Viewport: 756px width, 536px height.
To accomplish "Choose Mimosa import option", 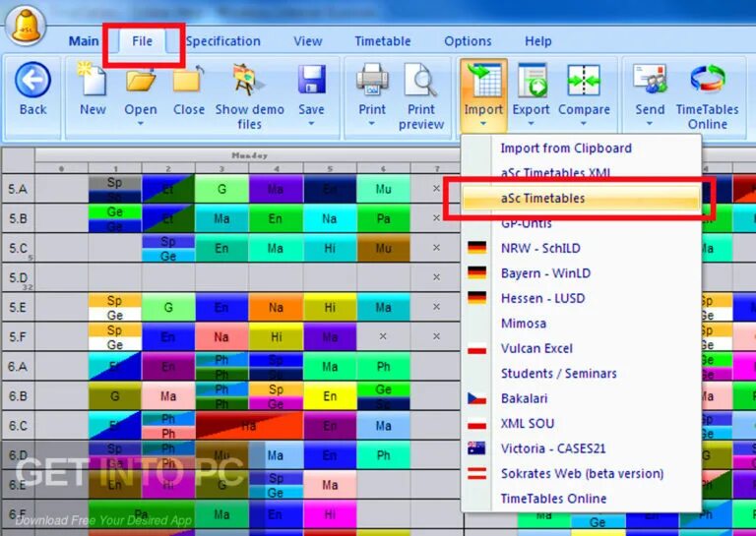I will pyautogui.click(x=581, y=324).
